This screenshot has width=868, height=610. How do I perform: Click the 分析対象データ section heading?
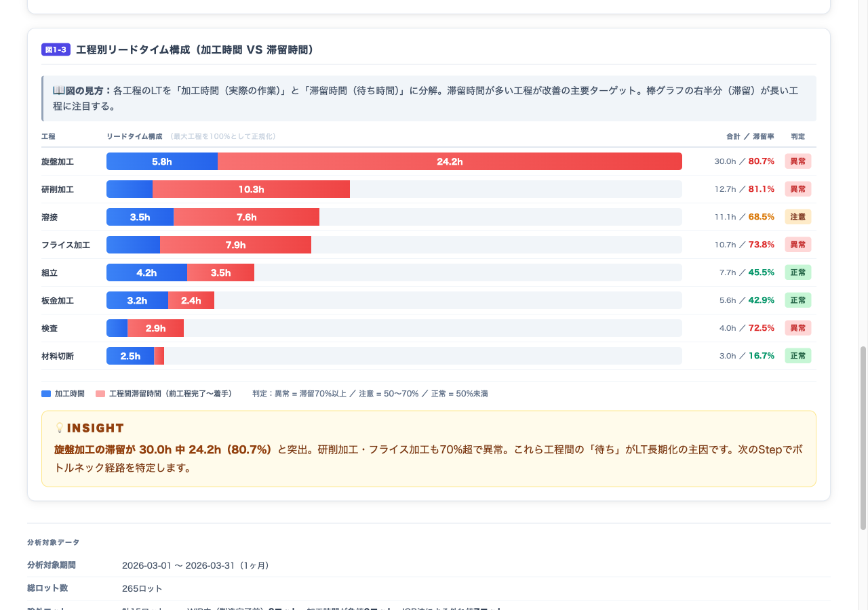[x=53, y=542]
